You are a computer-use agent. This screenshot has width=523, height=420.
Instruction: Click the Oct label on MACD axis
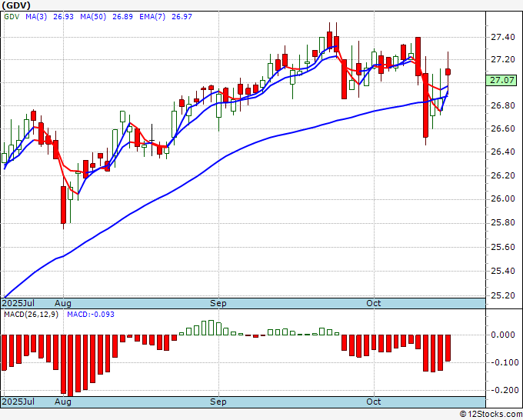[x=374, y=402]
